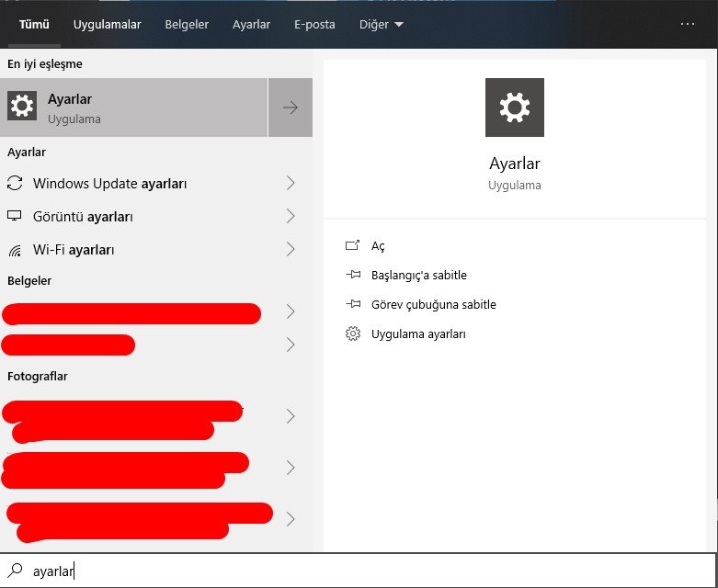Switch to the Tümü tab
This screenshot has width=718, height=588.
click(34, 24)
